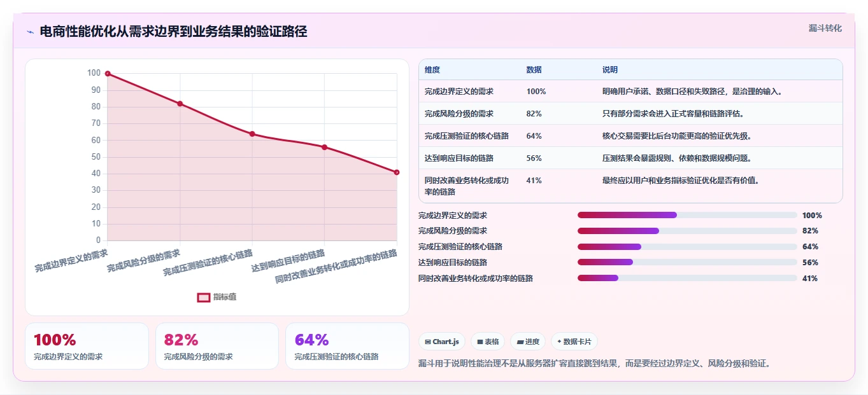Click the lightning icon beside the title
The image size is (868, 395).
[x=30, y=32]
